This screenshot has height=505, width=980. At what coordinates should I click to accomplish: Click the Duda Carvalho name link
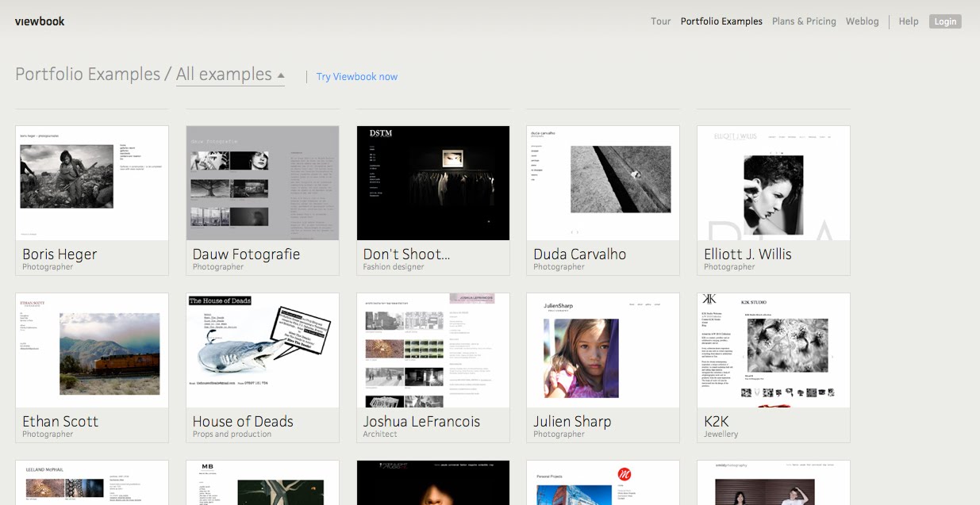coord(580,254)
